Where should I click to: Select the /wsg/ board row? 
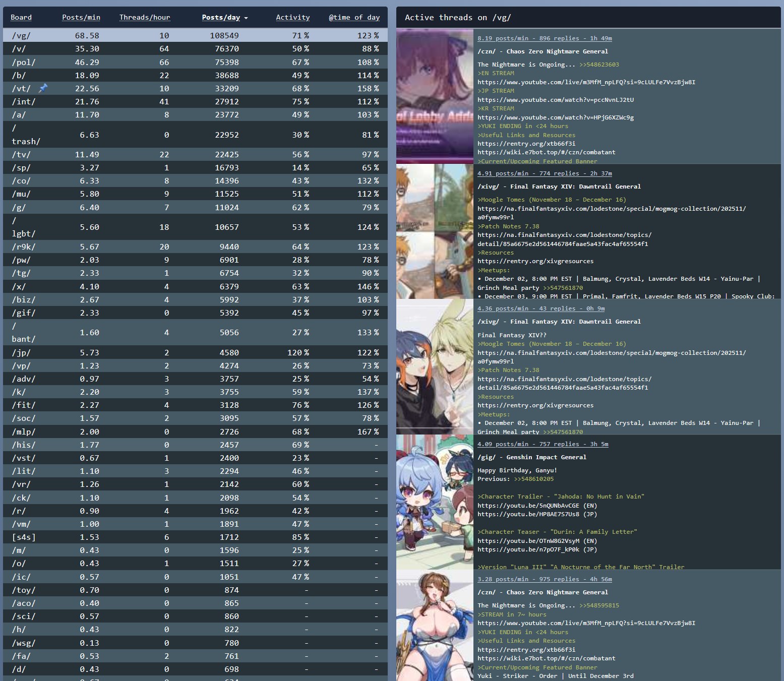195,643
